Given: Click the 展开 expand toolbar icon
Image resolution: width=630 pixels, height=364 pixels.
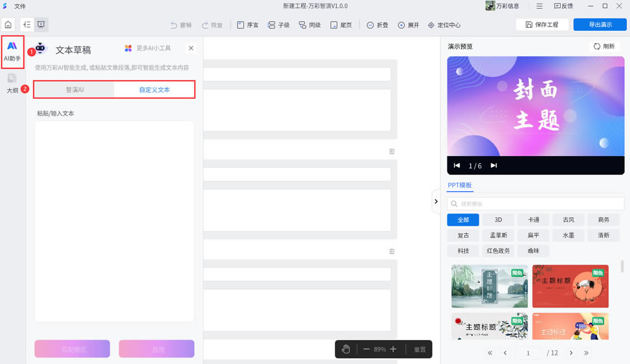Looking at the screenshot, I should 401,25.
